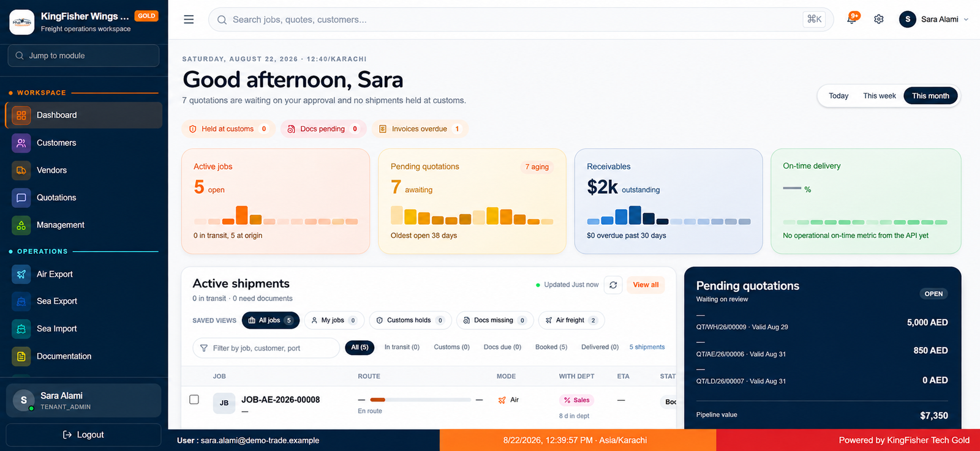Open quotation QT/AE/26/00006
The width and height of the screenshot is (980, 451).
(822, 349)
